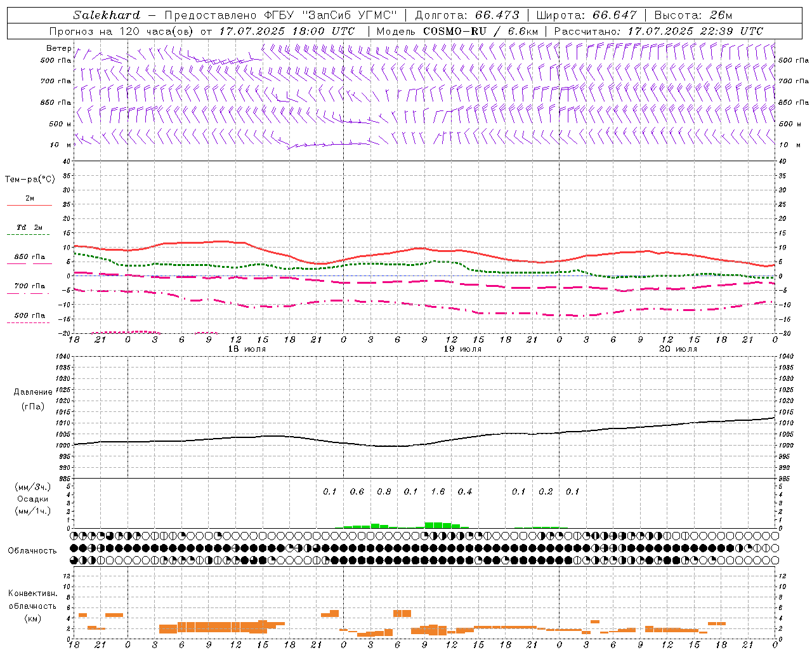The height and width of the screenshot is (650, 812).
Task: Click the '0.2' precipitation value
Action: 546,491
